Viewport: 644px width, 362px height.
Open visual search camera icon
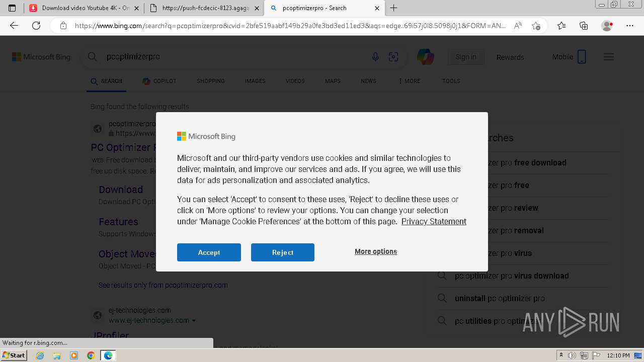[x=393, y=57]
